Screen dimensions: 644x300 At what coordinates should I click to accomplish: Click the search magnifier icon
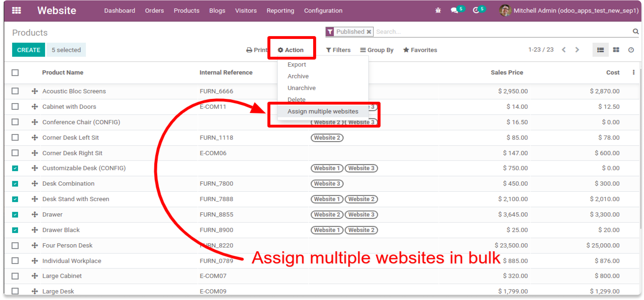pos(635,32)
